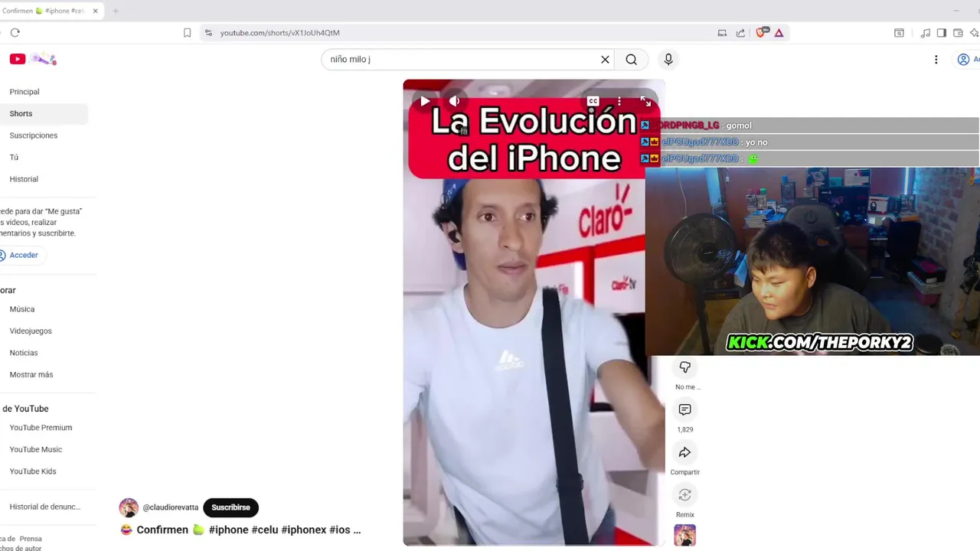The image size is (980, 551).
Task: Play the short with the play button
Action: (x=425, y=101)
